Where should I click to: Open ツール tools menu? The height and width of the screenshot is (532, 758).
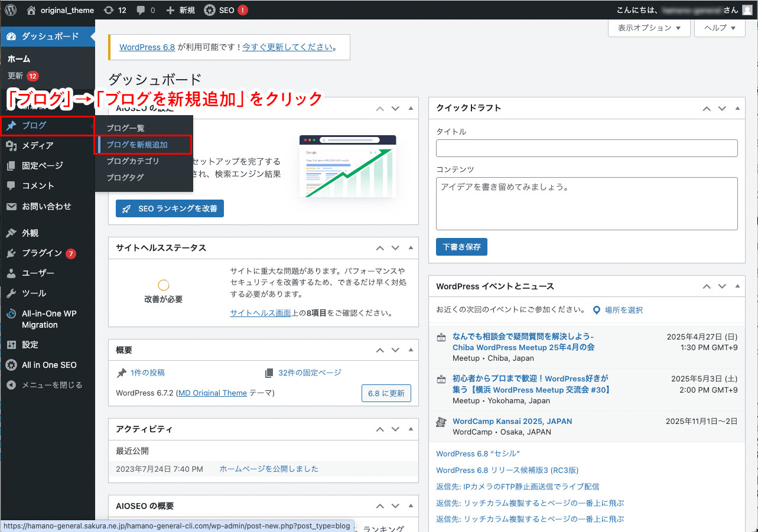click(47, 293)
